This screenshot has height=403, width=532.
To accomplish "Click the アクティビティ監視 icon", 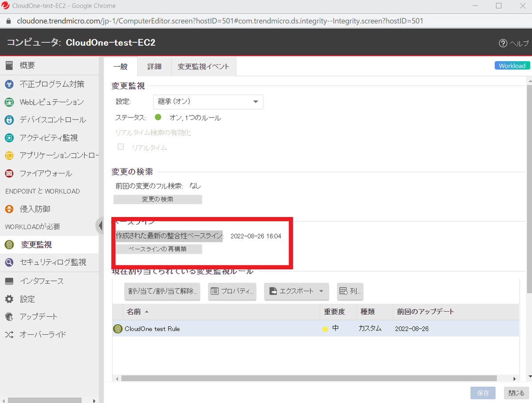I will click(9, 138).
